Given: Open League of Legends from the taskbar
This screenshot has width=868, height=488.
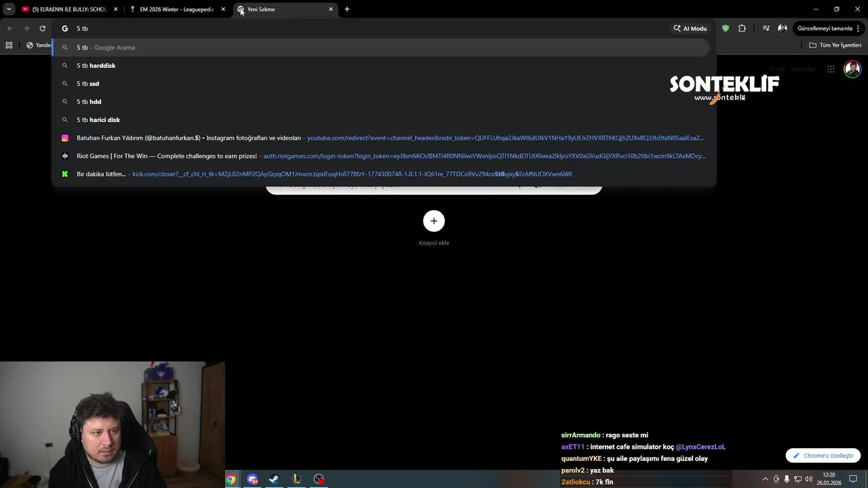Looking at the screenshot, I should point(296,479).
